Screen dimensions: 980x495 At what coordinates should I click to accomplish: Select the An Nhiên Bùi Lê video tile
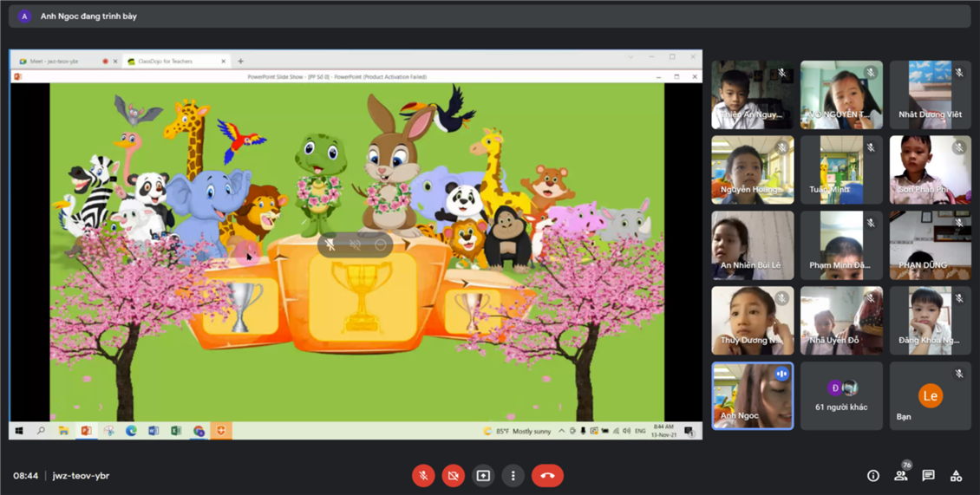tap(753, 245)
